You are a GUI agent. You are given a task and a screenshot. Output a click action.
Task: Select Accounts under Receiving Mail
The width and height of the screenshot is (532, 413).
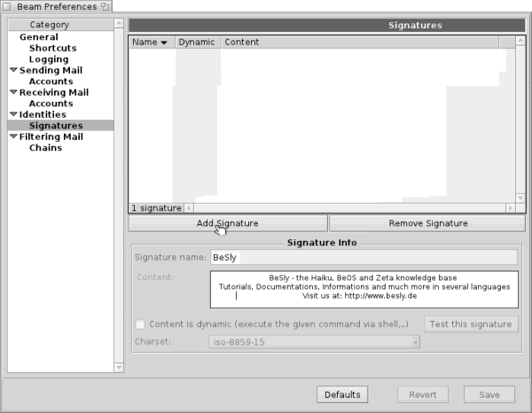coord(51,104)
